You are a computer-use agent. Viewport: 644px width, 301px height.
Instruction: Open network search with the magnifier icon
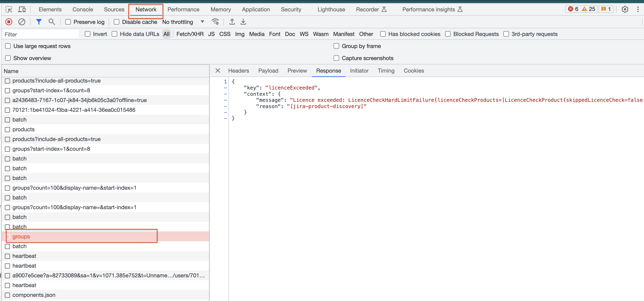(52, 22)
